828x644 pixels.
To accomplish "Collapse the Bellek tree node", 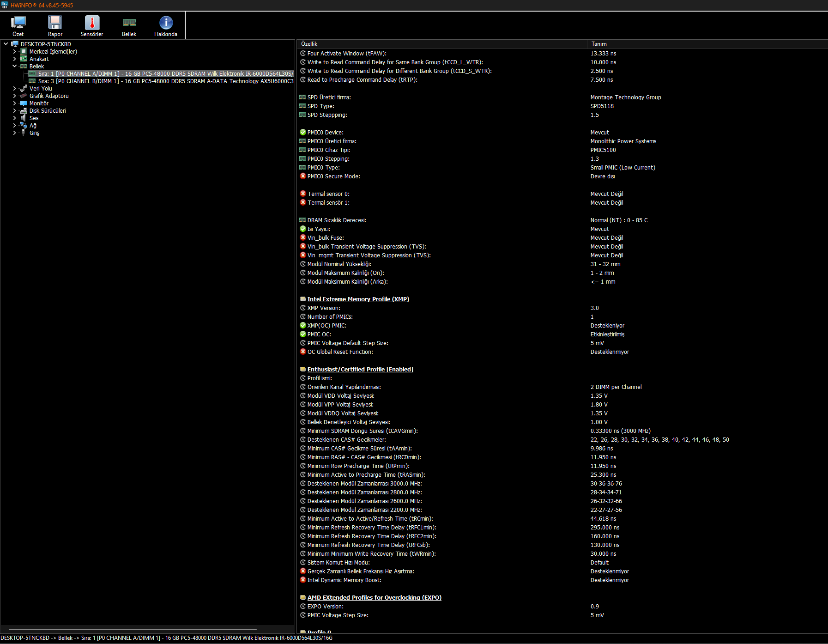I will tap(14, 66).
